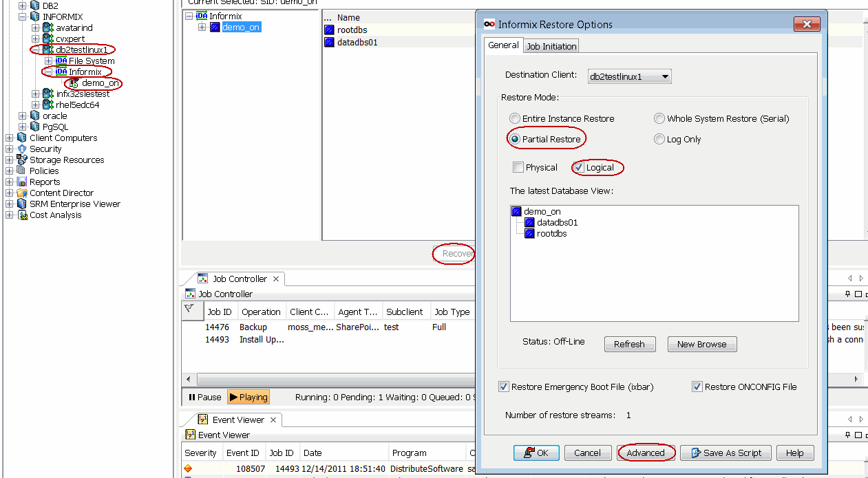Close the Job Controller tab
This screenshot has width=868, height=478.
tap(276, 279)
